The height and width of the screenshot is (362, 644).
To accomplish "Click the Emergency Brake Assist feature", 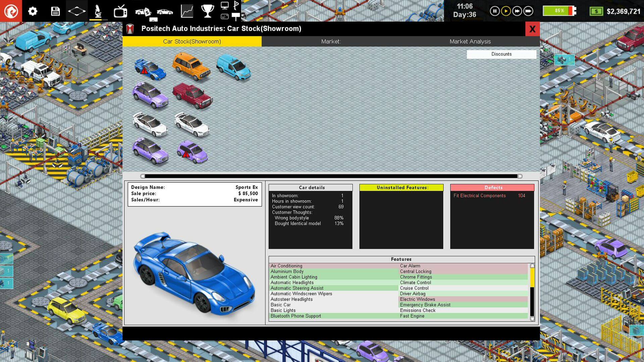I will [x=463, y=305].
